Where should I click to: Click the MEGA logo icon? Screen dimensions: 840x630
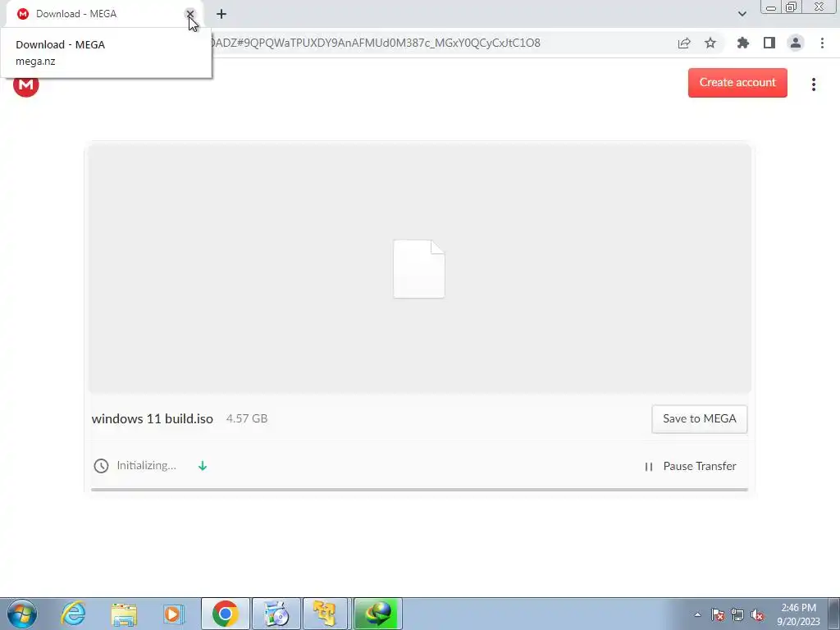pos(25,84)
